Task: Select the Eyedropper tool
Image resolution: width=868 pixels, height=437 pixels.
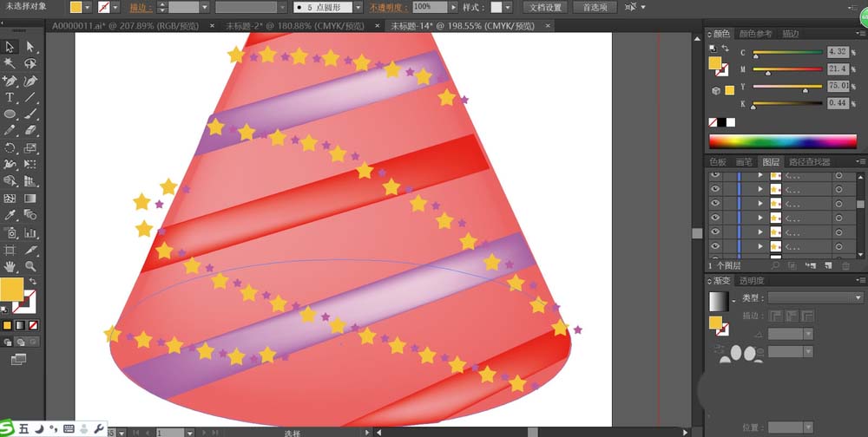Action: [10, 215]
